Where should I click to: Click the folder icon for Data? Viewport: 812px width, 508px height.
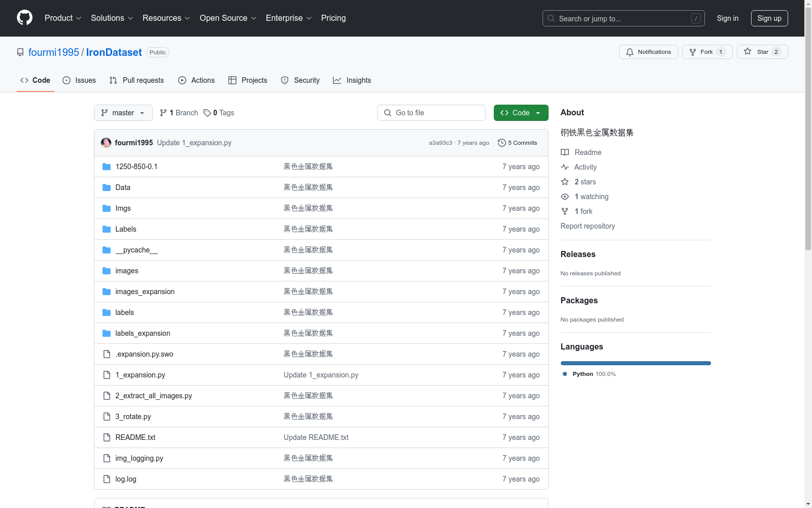107,187
